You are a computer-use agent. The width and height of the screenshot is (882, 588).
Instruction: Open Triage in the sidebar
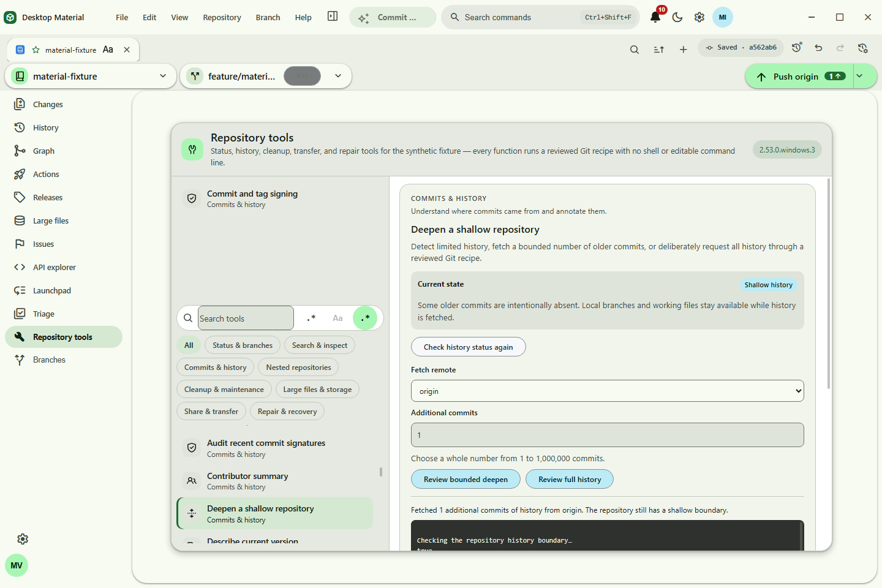64,314
